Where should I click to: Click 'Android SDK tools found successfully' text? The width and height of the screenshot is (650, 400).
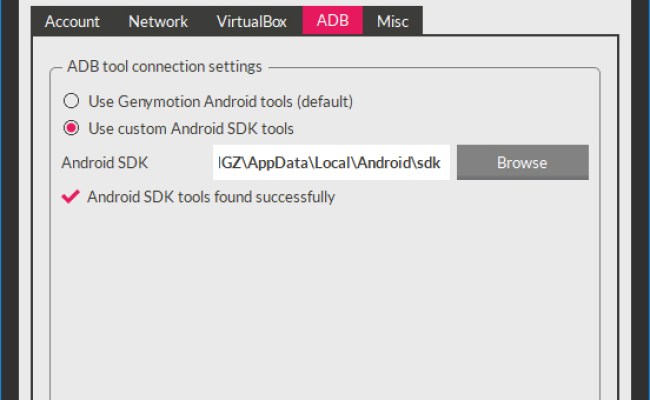[211, 197]
